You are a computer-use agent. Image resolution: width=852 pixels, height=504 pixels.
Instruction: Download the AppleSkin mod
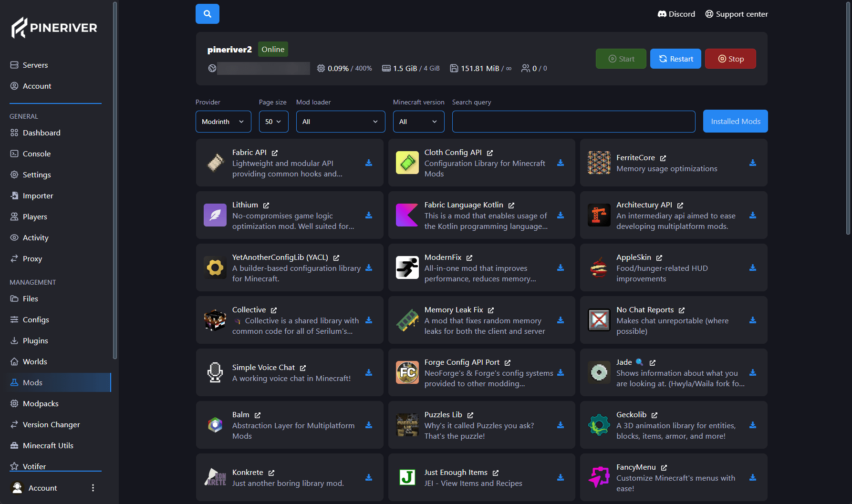coord(753,267)
